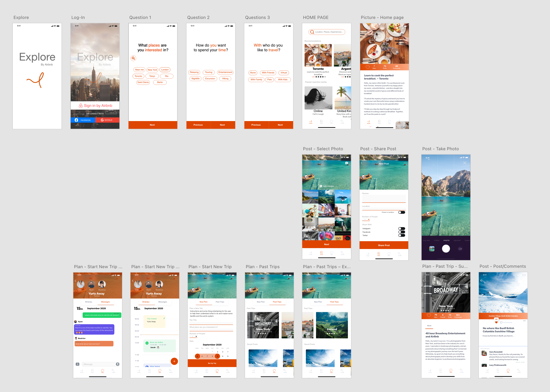
Task: Click the Review input field on Share Post
Action: coord(384,199)
